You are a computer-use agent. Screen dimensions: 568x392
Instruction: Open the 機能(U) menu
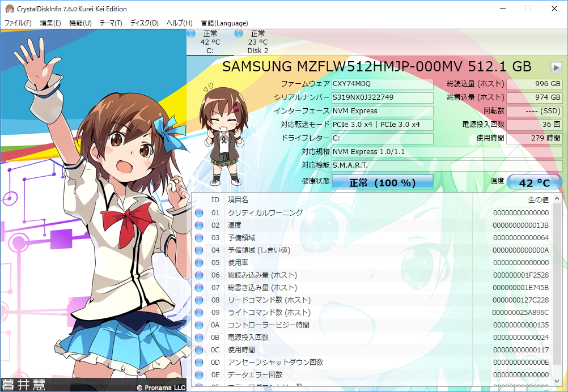[80, 23]
